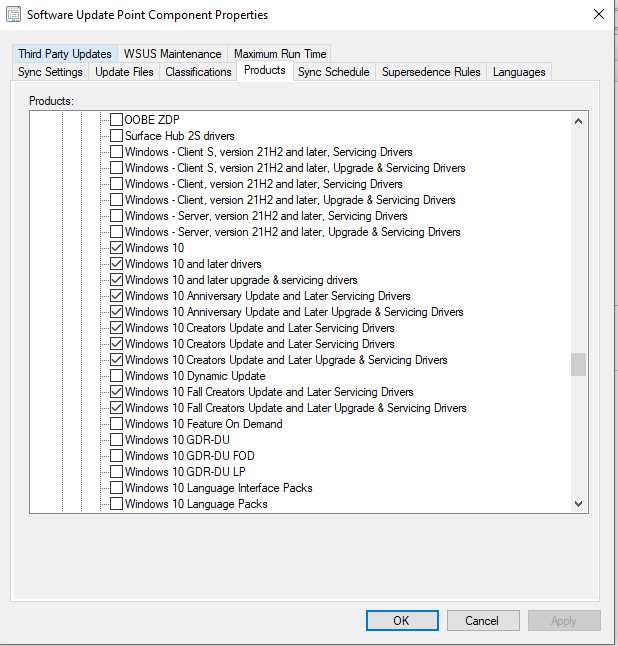Uncheck Anniversary Update and Later Upgrade & Servicing Drivers
618x646 pixels.
tap(117, 312)
